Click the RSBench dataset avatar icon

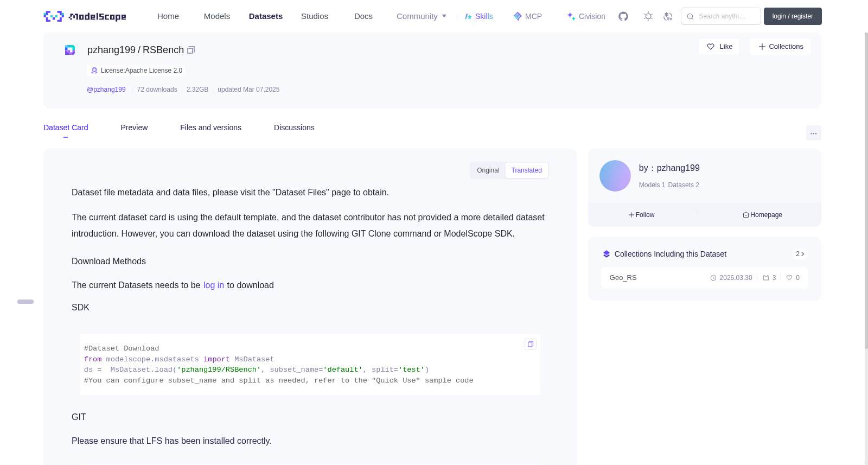tap(70, 50)
